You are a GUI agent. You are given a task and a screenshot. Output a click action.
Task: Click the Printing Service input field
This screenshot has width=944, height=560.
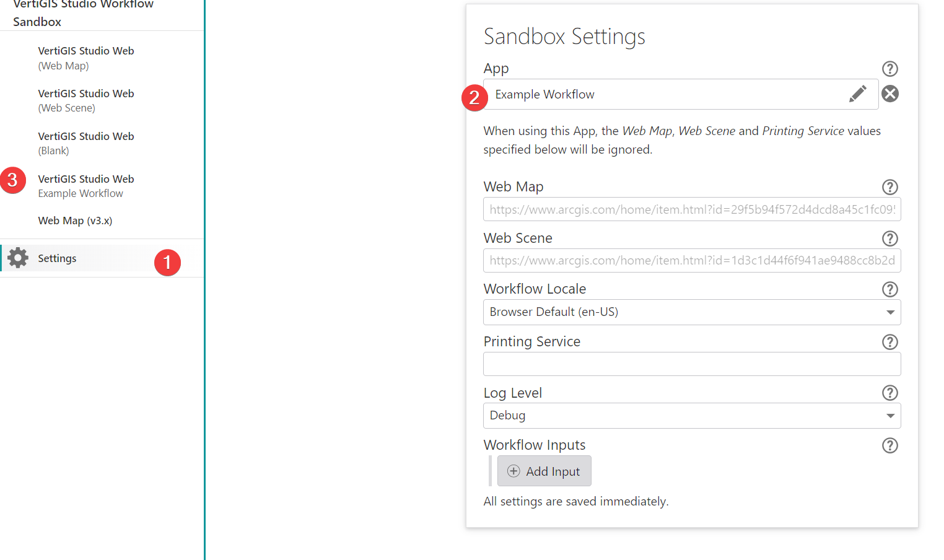pos(692,364)
